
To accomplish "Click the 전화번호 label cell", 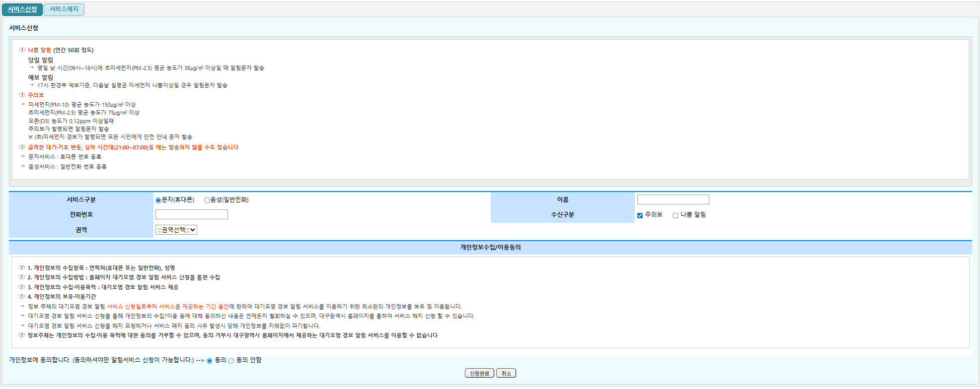I will pos(81,214).
